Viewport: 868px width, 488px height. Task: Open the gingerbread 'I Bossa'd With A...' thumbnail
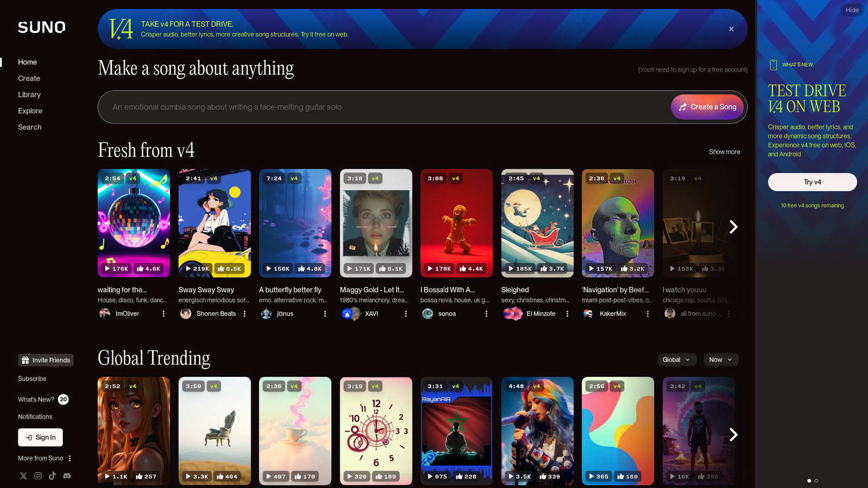(x=456, y=223)
